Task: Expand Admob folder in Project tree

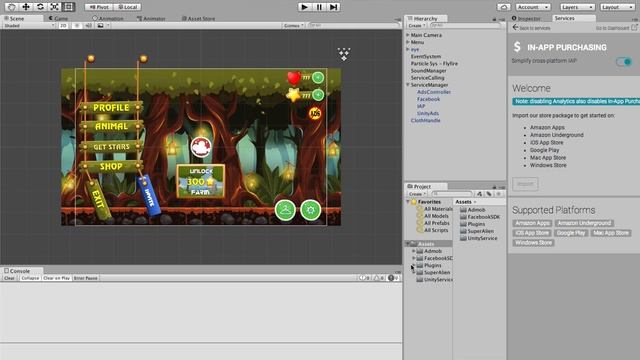Action: pos(414,251)
